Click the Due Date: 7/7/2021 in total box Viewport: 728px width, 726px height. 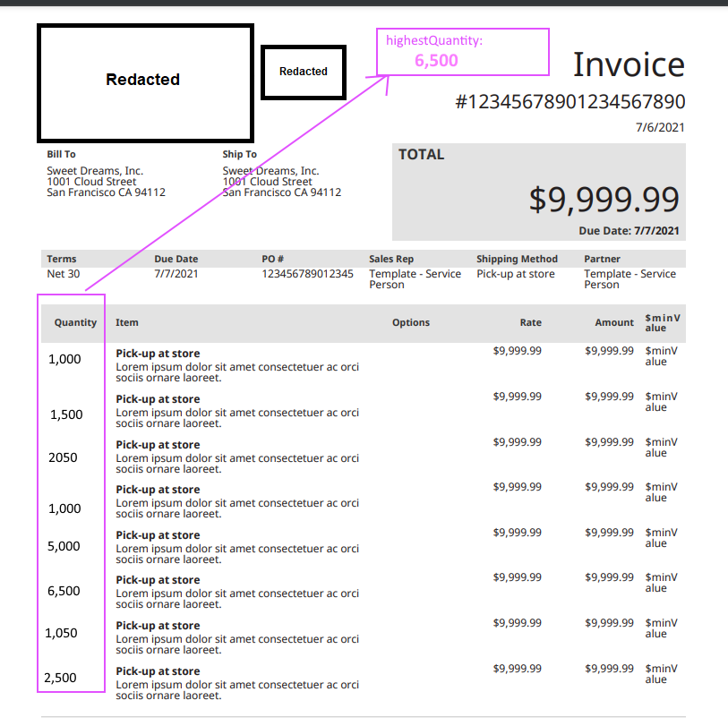(x=629, y=231)
